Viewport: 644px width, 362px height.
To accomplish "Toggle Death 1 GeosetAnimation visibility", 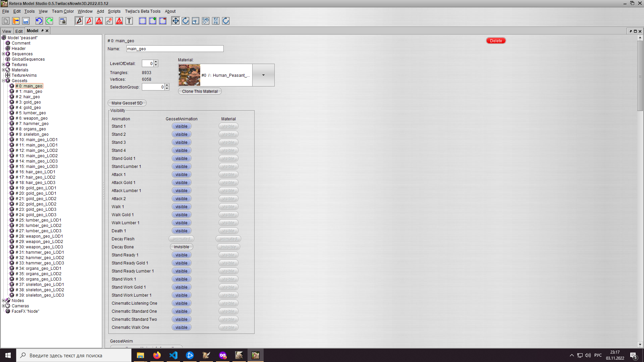I will coord(181,231).
